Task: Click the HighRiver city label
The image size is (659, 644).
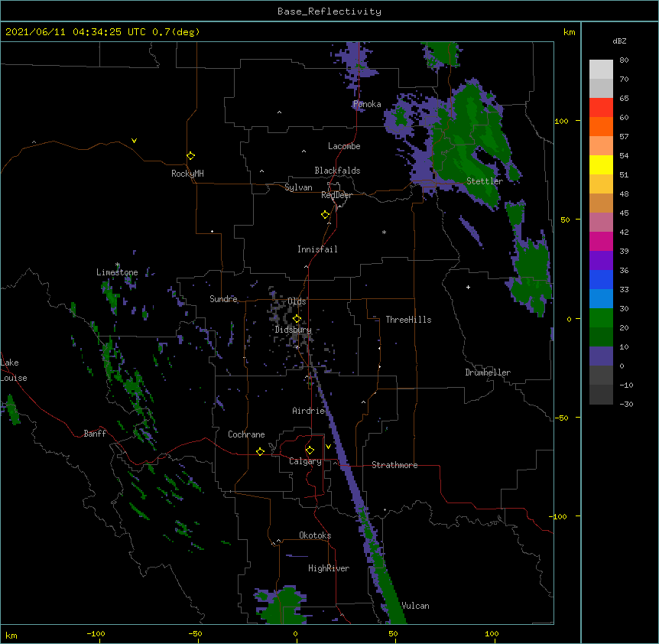Action: pyautogui.click(x=329, y=568)
